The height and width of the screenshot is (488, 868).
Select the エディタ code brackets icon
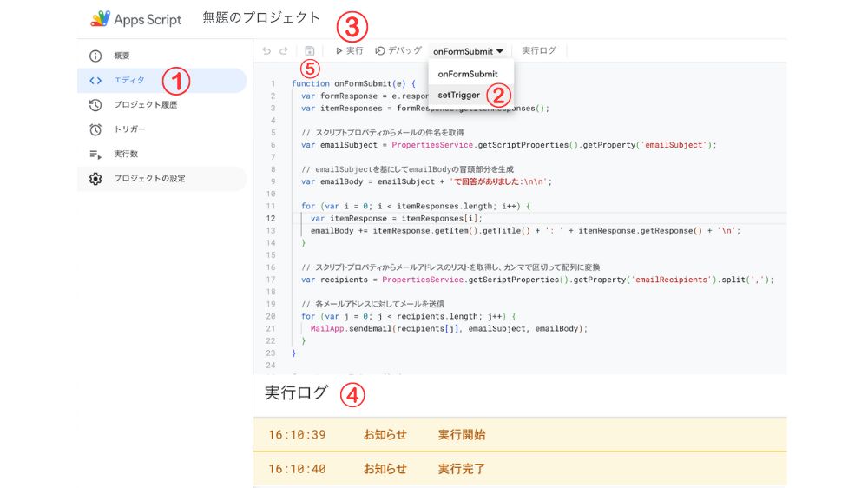pos(95,81)
